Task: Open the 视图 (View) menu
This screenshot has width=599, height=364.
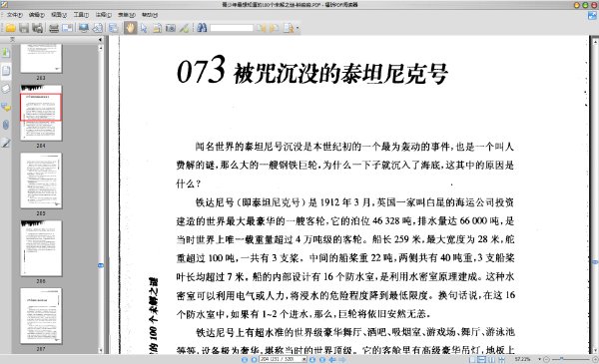Action: click(59, 15)
